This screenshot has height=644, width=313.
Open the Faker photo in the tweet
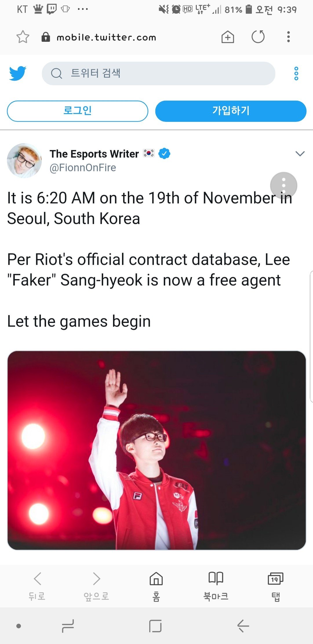[156, 450]
